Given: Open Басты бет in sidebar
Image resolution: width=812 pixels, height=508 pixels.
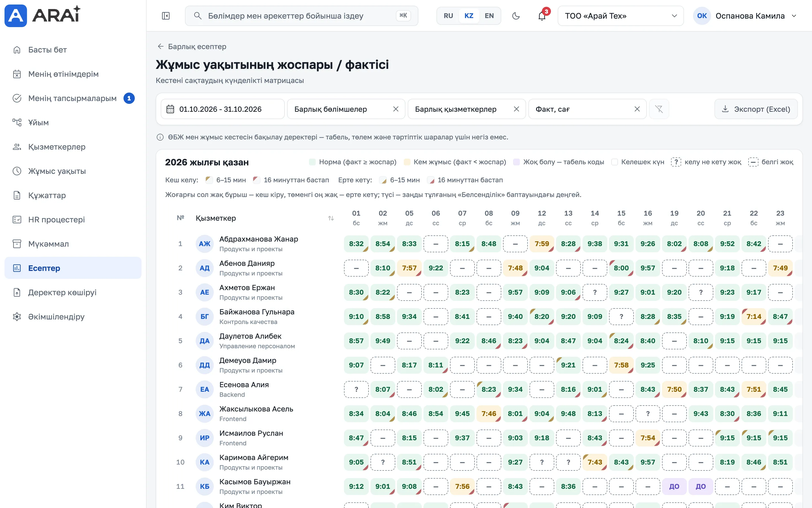Looking at the screenshot, I should pos(73,50).
